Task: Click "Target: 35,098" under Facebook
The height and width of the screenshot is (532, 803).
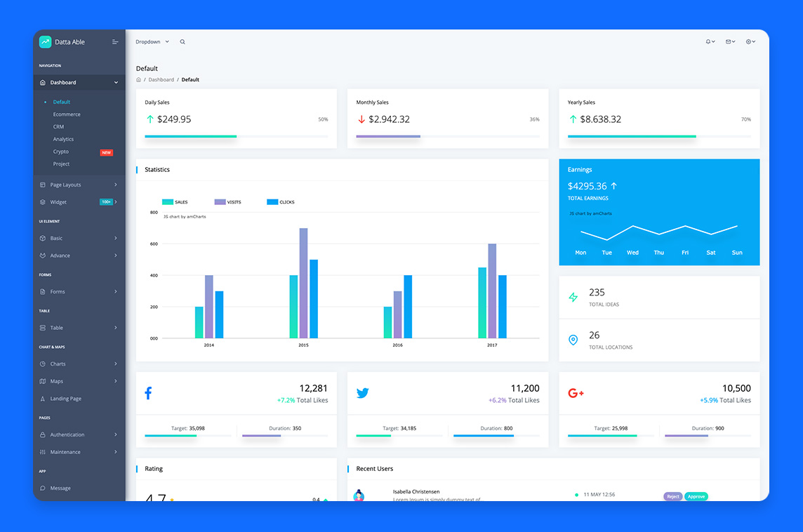Action: (188, 429)
